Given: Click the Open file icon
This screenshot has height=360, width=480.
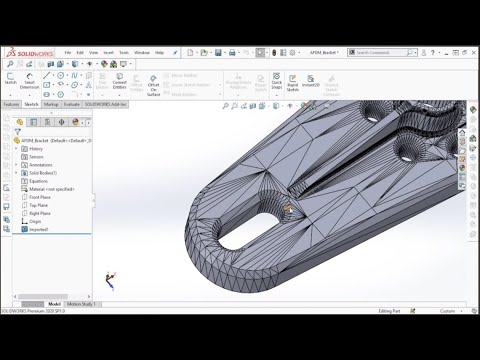Looking at the screenshot, I should (x=204, y=53).
